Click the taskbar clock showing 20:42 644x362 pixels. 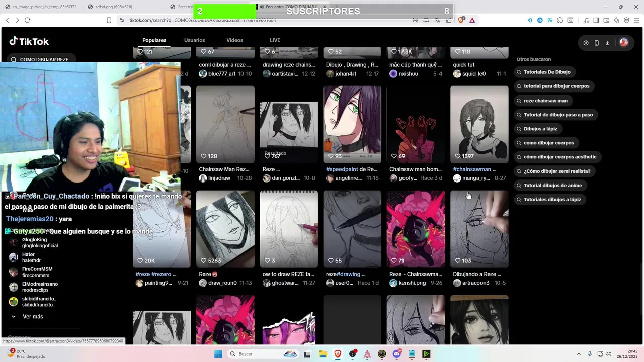coord(633,354)
